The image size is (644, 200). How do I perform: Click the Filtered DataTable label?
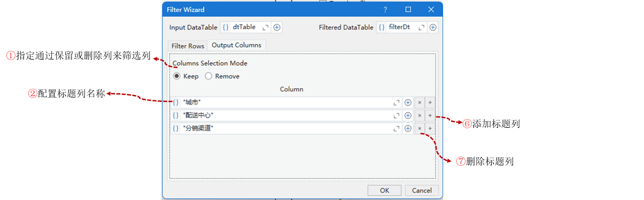coord(346,27)
